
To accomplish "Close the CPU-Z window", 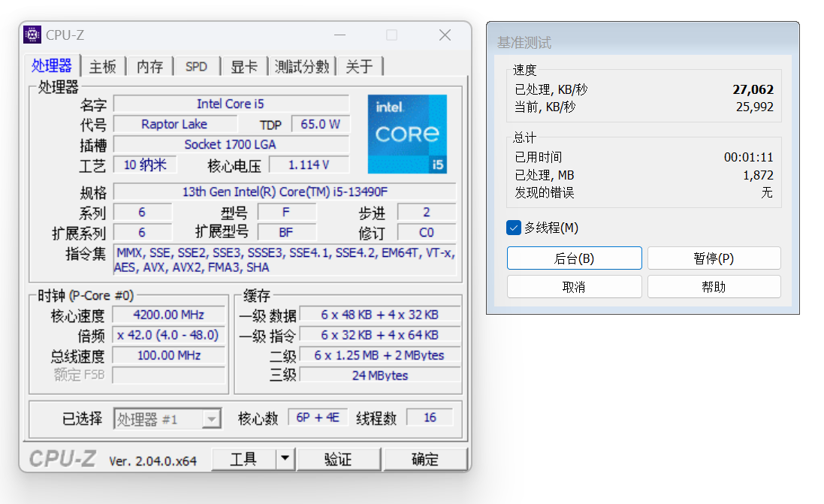I will pyautogui.click(x=445, y=35).
